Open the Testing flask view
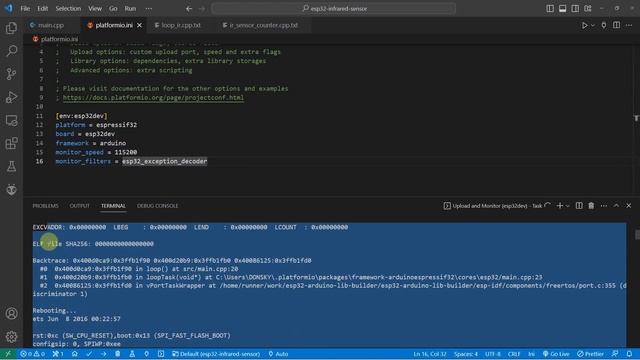Screen dimensions: 640x360 point(11,166)
